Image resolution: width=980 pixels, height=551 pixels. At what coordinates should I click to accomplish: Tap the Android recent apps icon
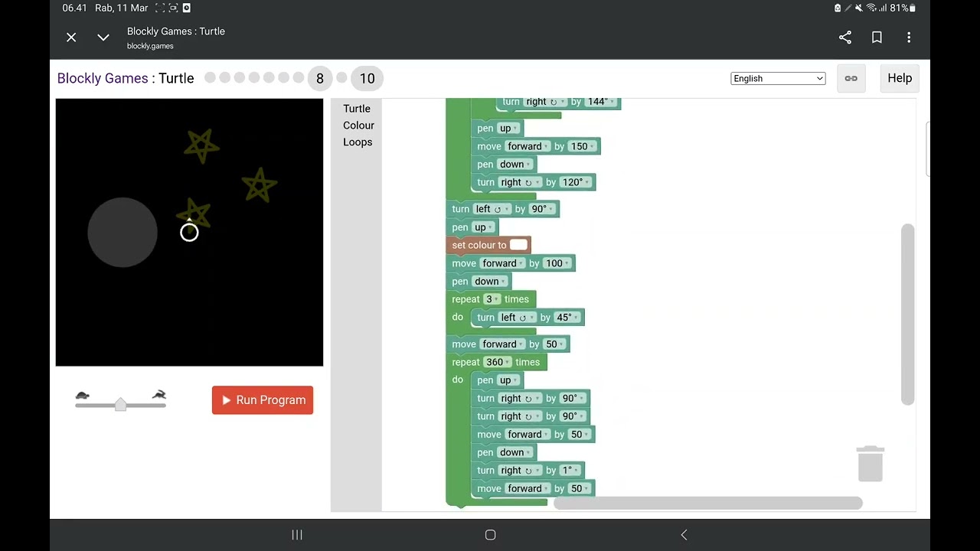297,535
